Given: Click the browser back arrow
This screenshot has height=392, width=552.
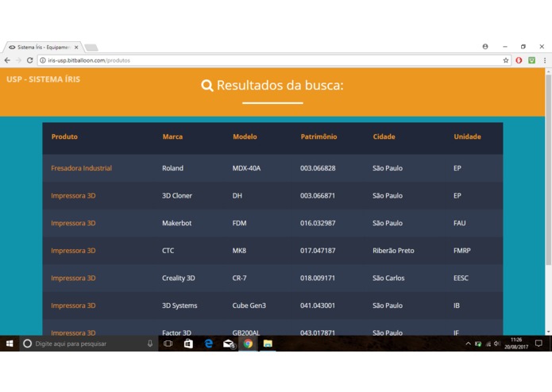Looking at the screenshot, I should coord(7,60).
